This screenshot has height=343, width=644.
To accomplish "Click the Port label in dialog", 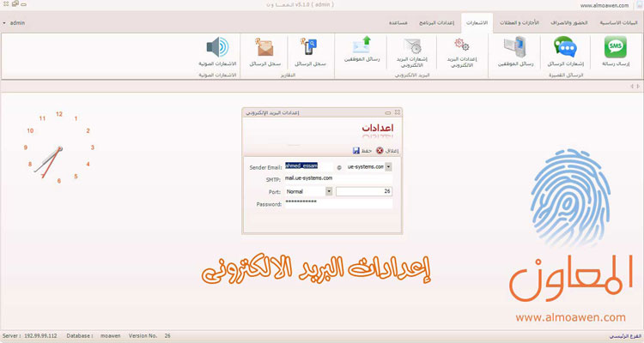I will 275,192.
